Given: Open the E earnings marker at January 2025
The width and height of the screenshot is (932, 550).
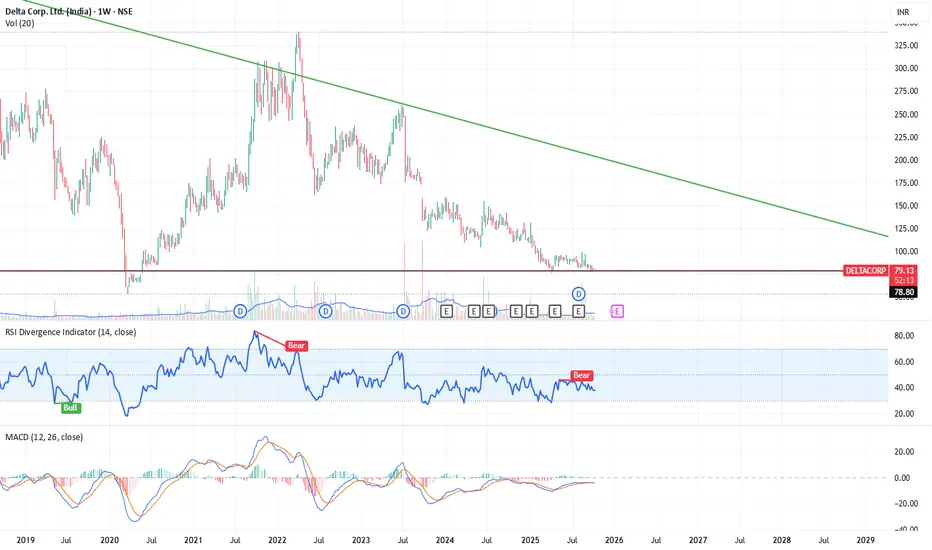Looking at the screenshot, I should [531, 311].
